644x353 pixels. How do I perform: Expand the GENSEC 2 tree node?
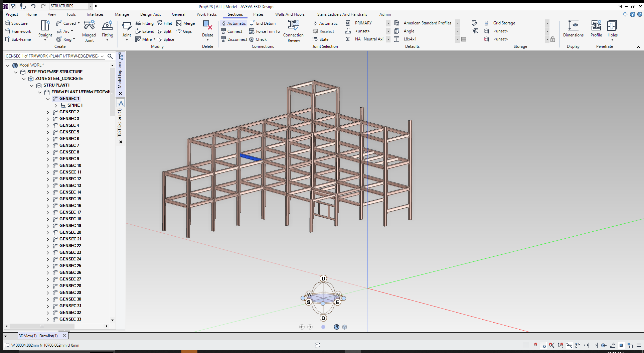pyautogui.click(x=48, y=112)
